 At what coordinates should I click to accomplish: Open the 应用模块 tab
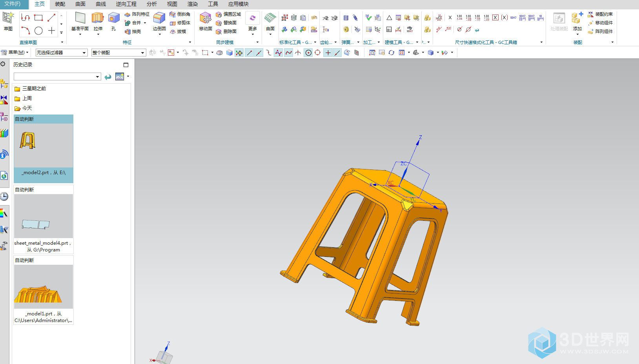pyautogui.click(x=238, y=4)
